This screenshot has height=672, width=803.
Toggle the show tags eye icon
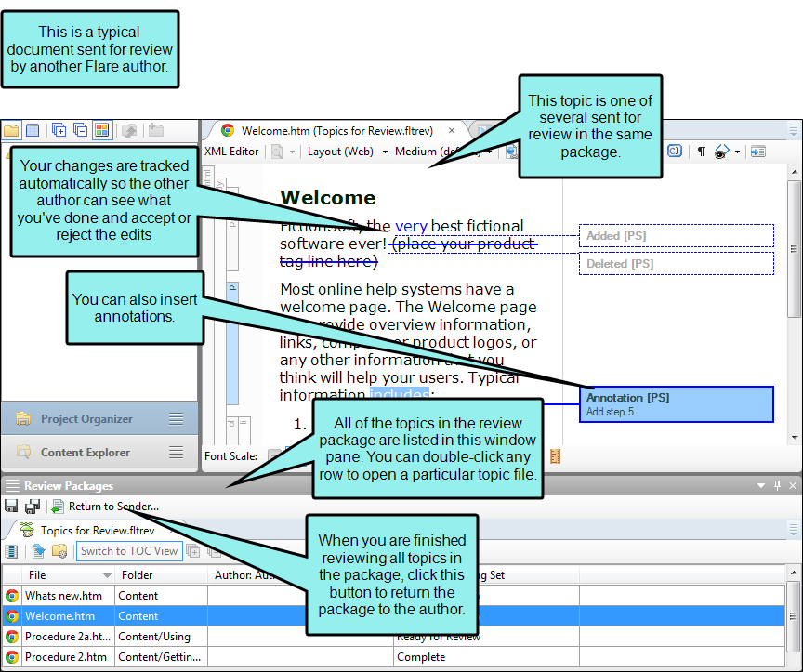pyautogui.click(x=721, y=152)
